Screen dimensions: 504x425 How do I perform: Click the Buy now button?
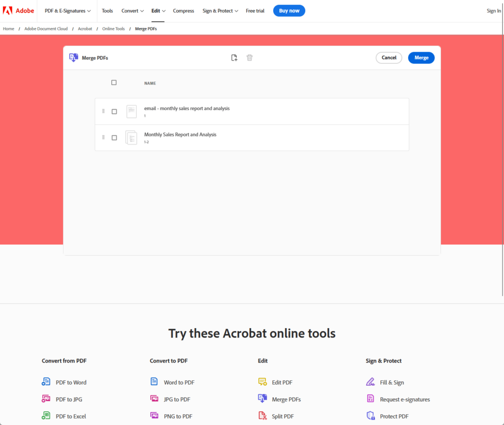coord(289,11)
